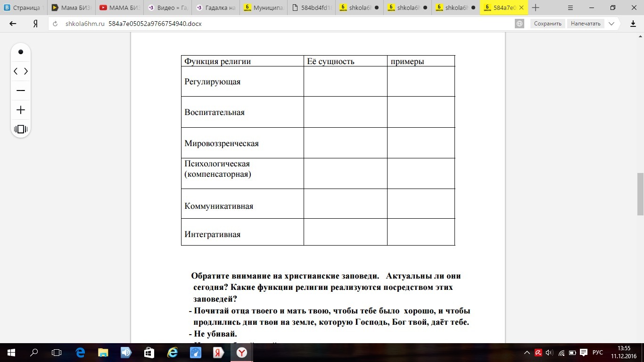Viewport: 644px width, 362px height.
Task: Switch to the 584bd4fd1 tab
Action: (312, 8)
